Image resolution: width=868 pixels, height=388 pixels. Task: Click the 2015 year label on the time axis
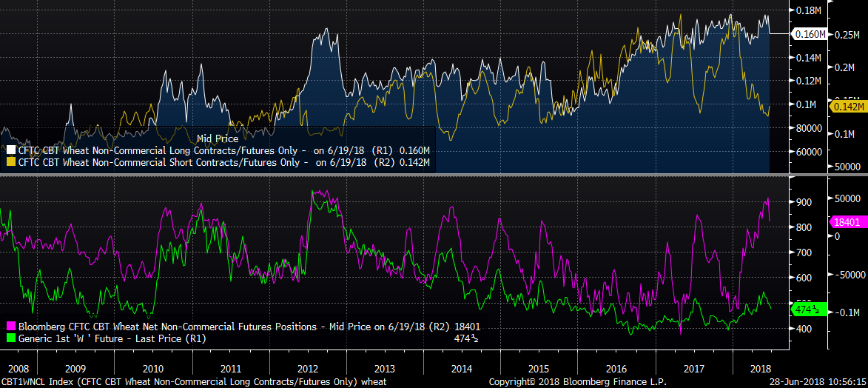click(539, 368)
